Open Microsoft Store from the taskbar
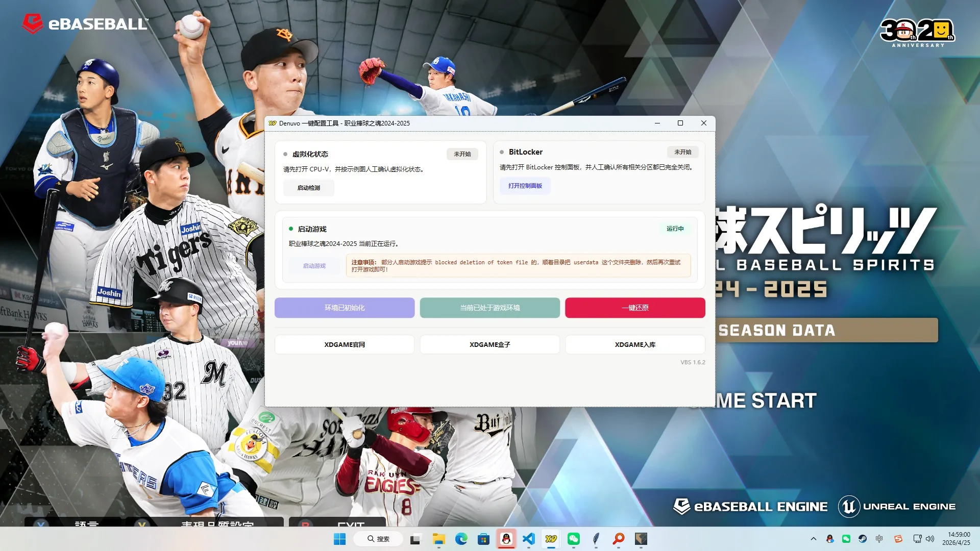Viewport: 980px width, 551px height. pyautogui.click(x=483, y=539)
